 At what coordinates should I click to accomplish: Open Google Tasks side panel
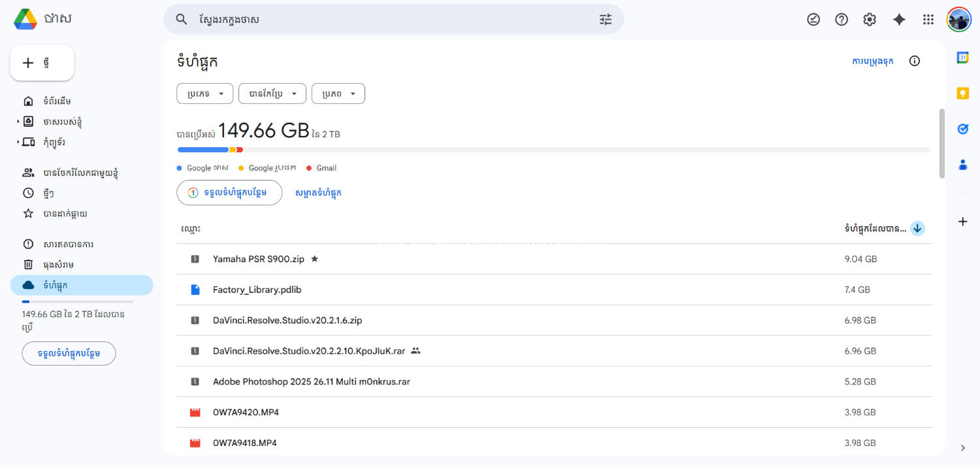[962, 129]
